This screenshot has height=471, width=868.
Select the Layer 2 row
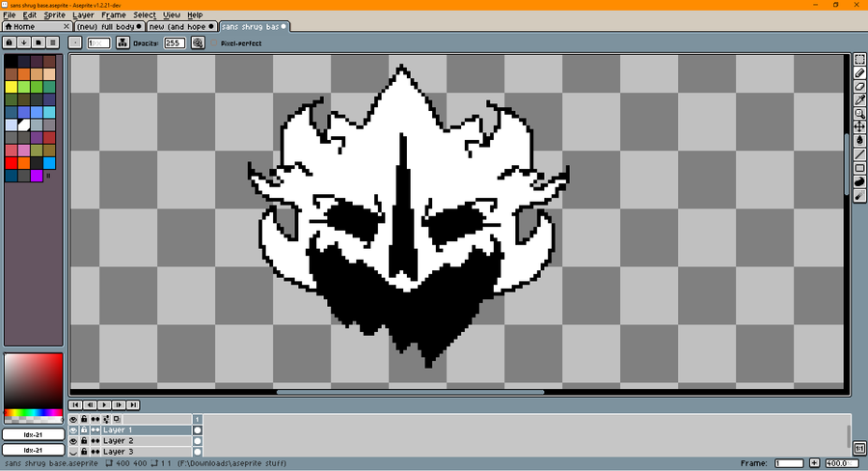pos(147,441)
